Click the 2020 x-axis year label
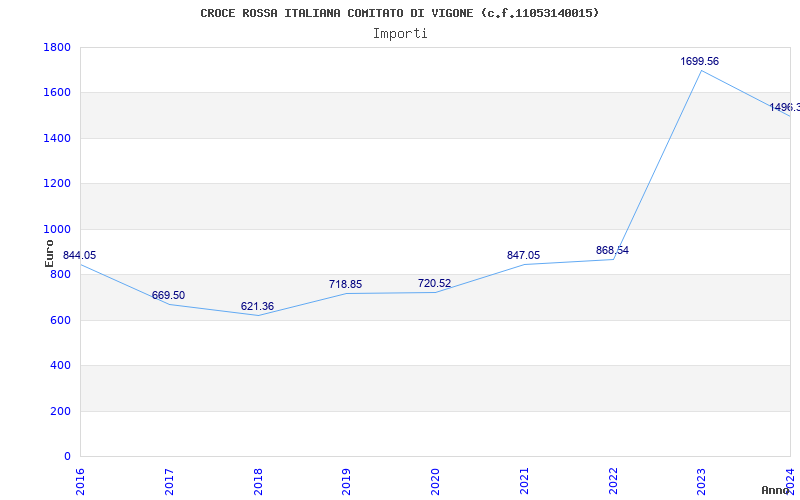This screenshot has width=800, height=500. pos(435,481)
